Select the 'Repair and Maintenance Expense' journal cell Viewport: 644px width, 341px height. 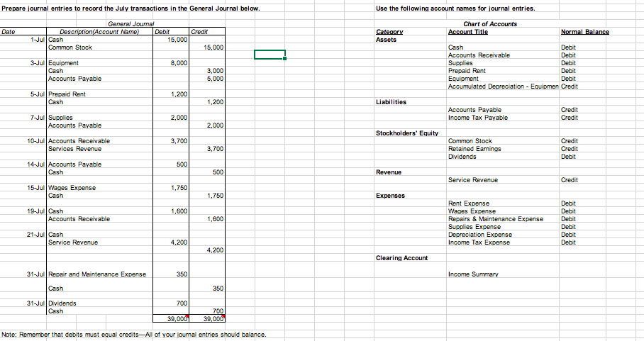[x=97, y=274]
